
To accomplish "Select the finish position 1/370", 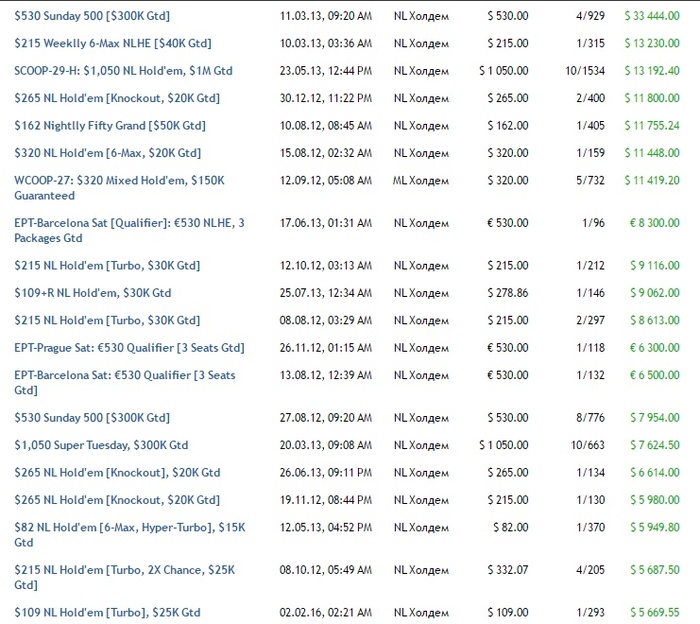I will click(590, 528).
